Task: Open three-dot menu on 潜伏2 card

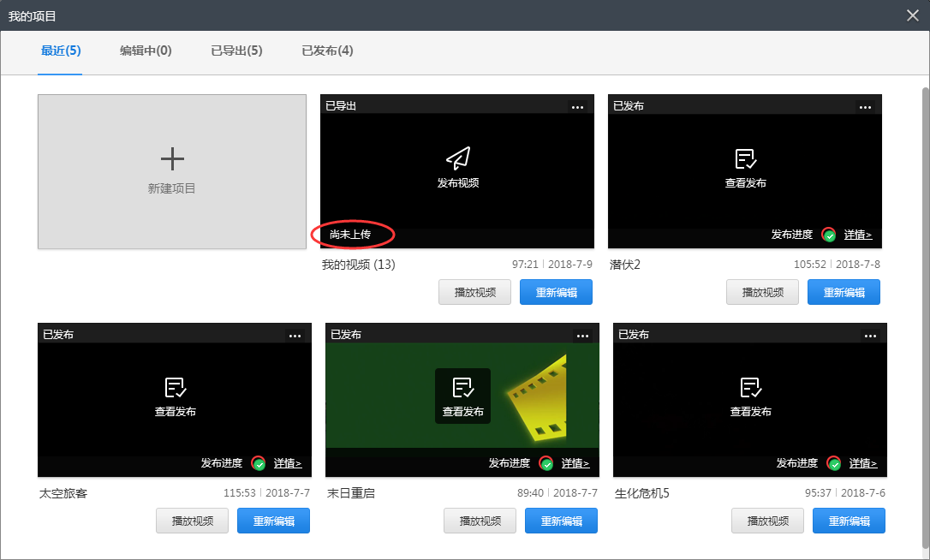Action: (x=866, y=107)
